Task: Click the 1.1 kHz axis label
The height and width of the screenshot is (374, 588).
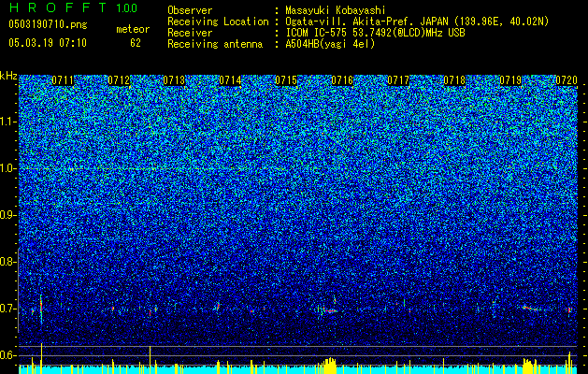Action: click(7, 122)
